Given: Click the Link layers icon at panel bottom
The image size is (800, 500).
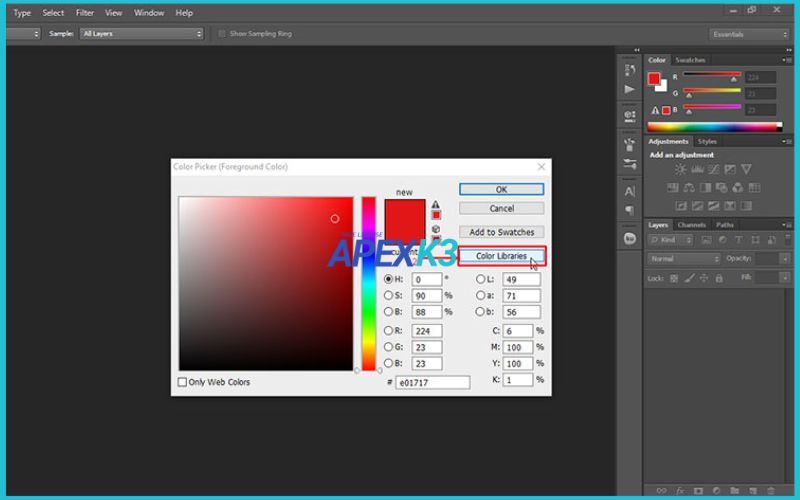Looking at the screenshot, I should pyautogui.click(x=661, y=491).
